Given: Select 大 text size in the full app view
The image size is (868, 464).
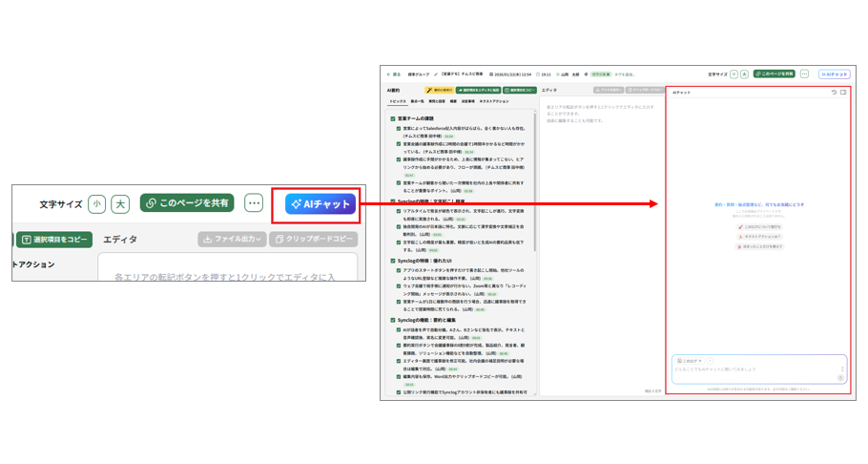Looking at the screenshot, I should pos(745,74).
